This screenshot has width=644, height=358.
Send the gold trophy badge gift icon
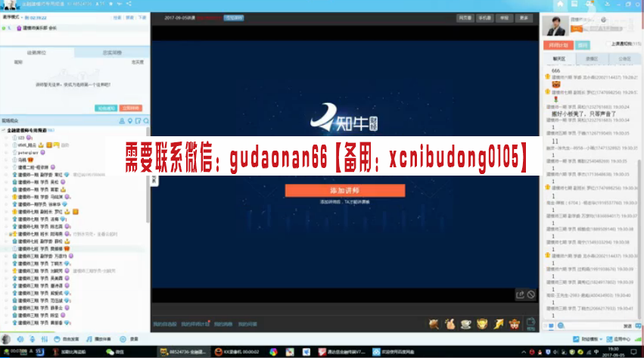(x=482, y=325)
